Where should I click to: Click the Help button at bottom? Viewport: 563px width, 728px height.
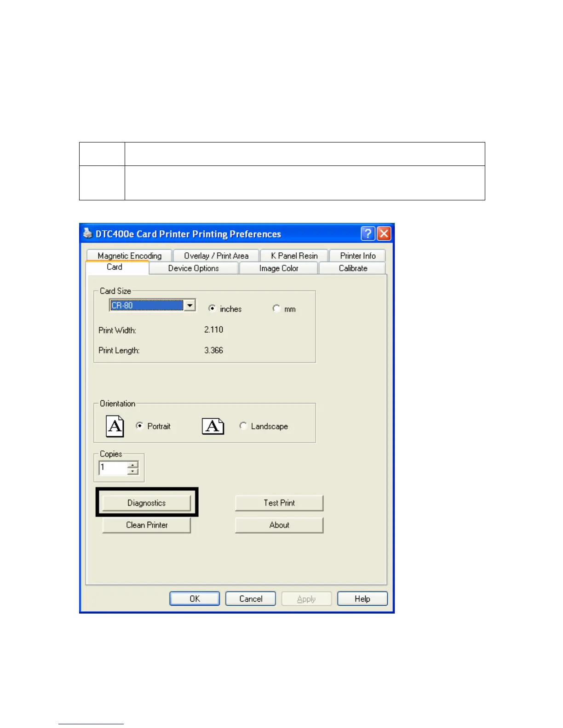(362, 599)
